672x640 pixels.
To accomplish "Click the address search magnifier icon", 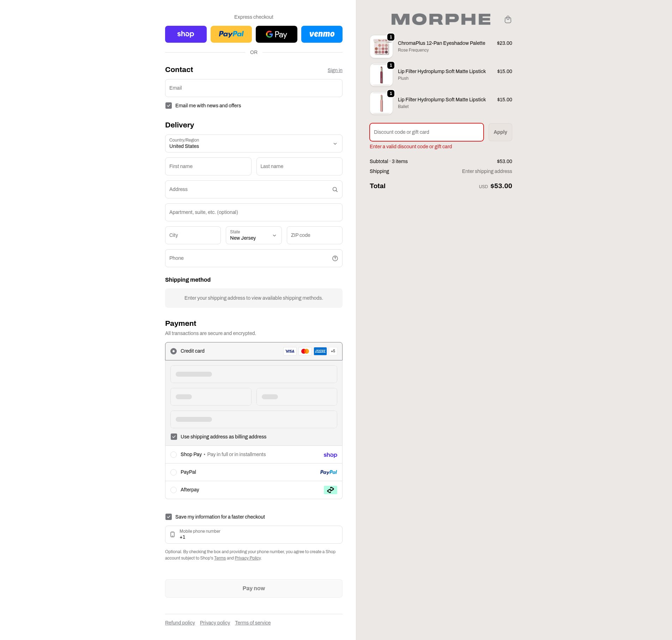I will coord(335,190).
